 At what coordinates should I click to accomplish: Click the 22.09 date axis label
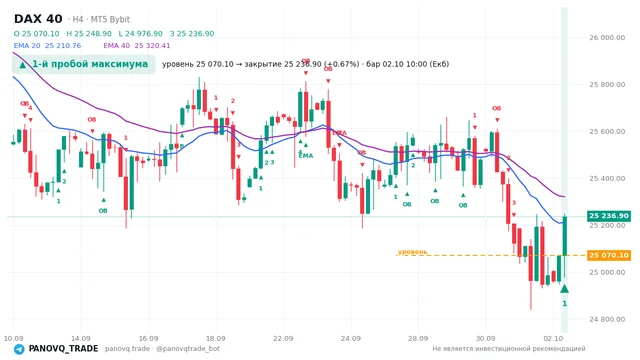(x=283, y=338)
